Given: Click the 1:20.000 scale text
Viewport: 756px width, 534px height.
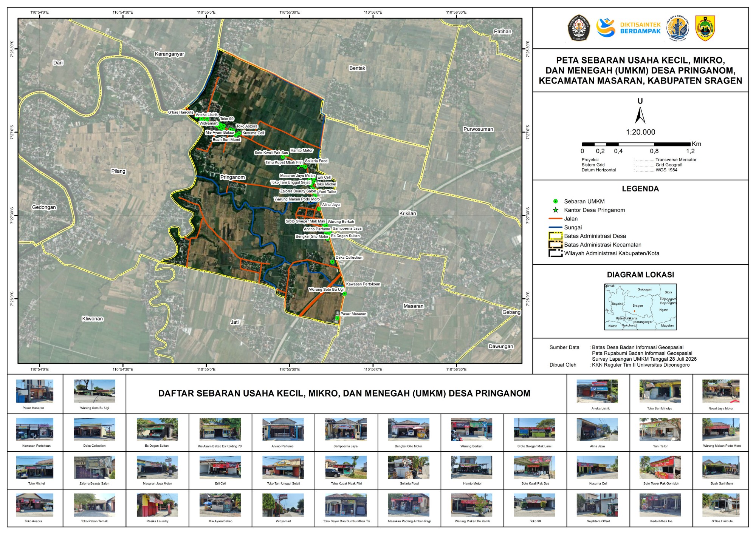Looking at the screenshot, I should [640, 132].
